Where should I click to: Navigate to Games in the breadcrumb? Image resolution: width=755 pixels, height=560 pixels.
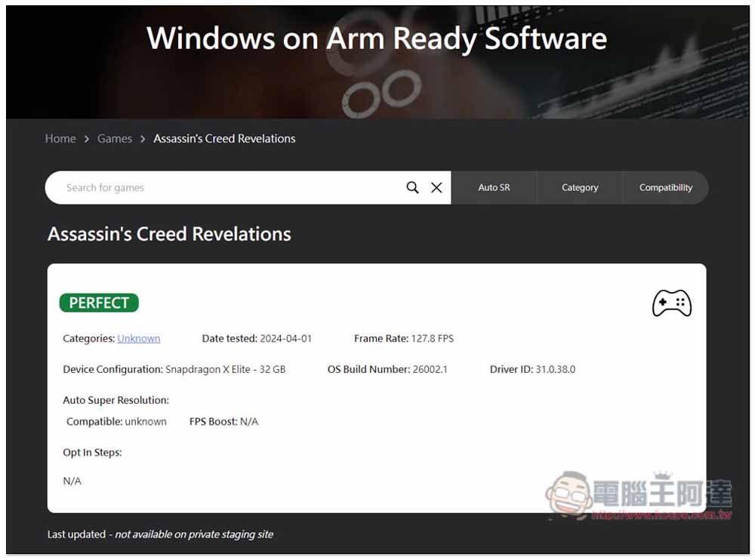[x=115, y=139]
